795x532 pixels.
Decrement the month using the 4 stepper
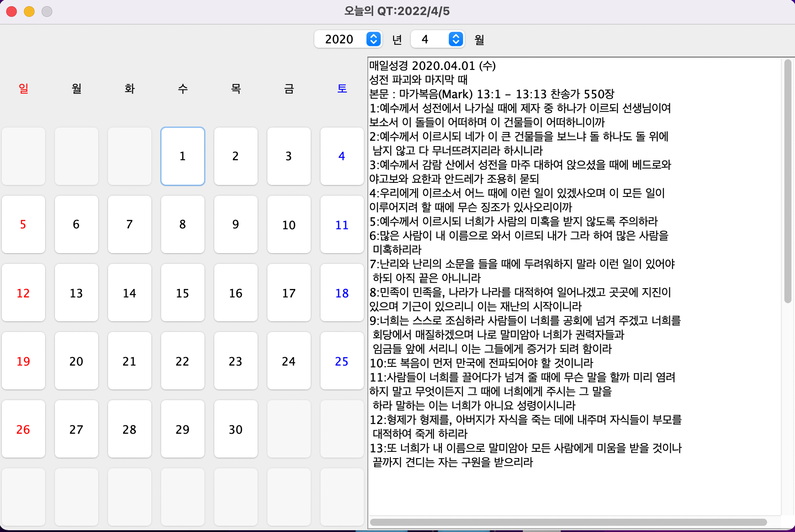coord(455,42)
